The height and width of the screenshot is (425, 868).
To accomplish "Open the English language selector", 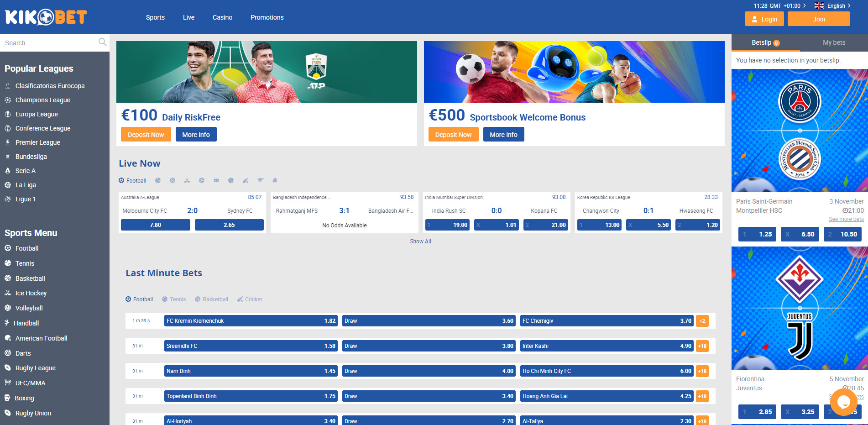I will pyautogui.click(x=832, y=6).
